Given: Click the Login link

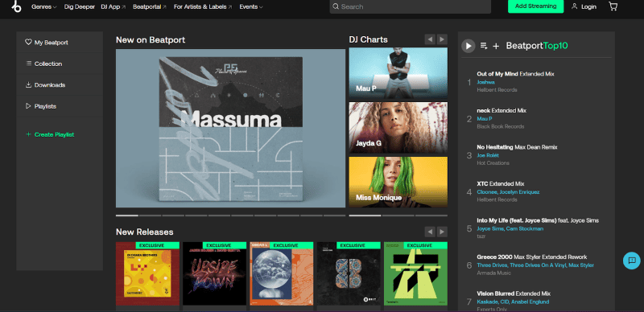Looking at the screenshot, I should coord(588,6).
